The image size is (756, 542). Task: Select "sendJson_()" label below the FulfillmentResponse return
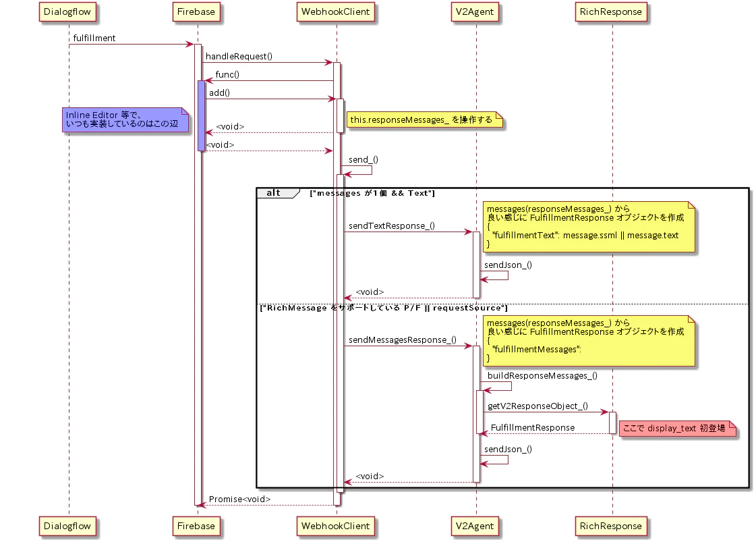[x=508, y=450]
